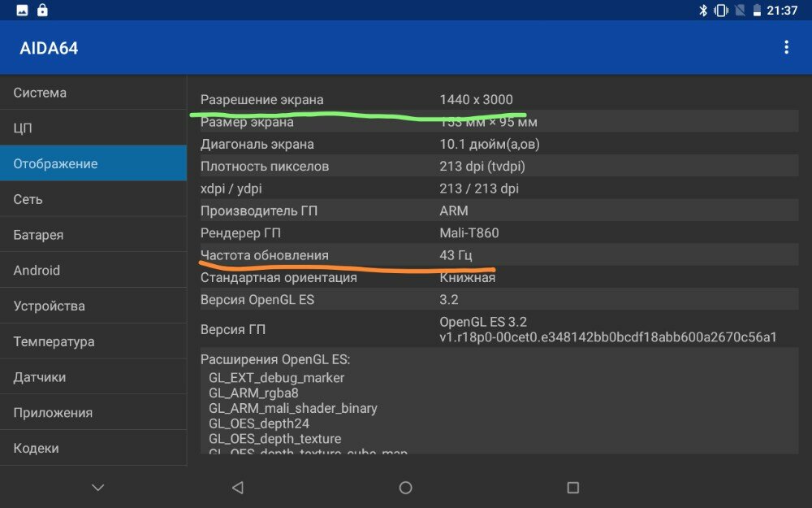
Task: Select the Стандартная ориентация label
Action: click(279, 277)
